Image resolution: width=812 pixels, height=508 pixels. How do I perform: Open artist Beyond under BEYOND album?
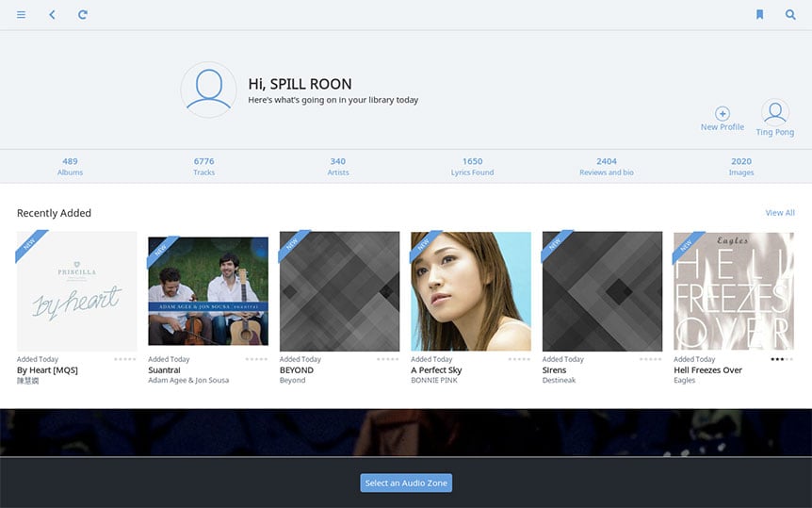pyautogui.click(x=293, y=380)
